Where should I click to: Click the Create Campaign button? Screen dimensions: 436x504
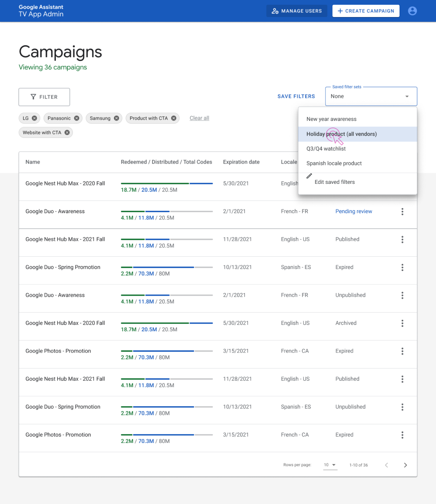click(x=366, y=11)
